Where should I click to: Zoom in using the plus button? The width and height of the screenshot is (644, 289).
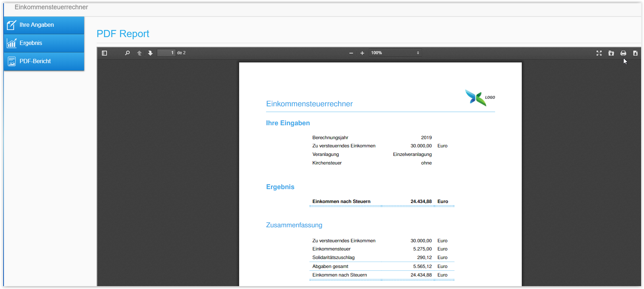[362, 53]
